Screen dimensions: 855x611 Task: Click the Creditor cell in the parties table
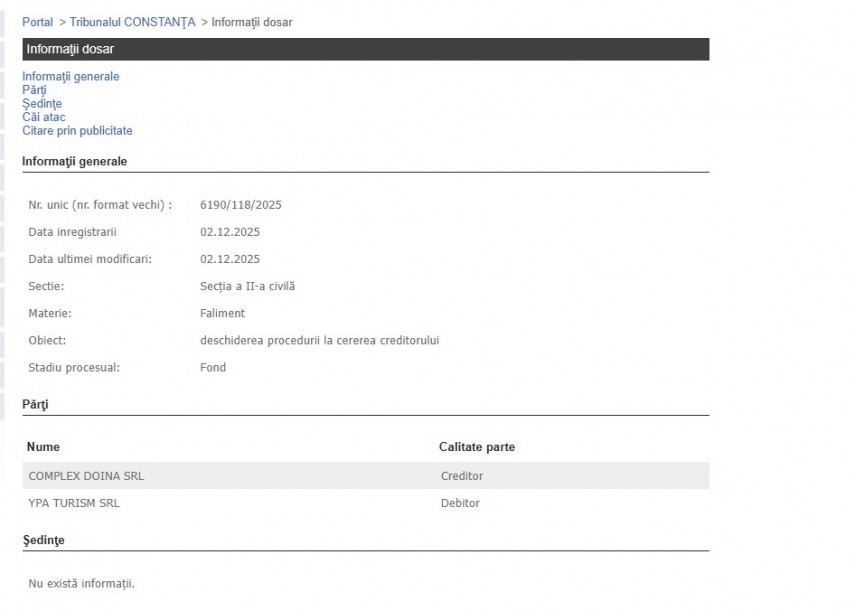(461, 476)
